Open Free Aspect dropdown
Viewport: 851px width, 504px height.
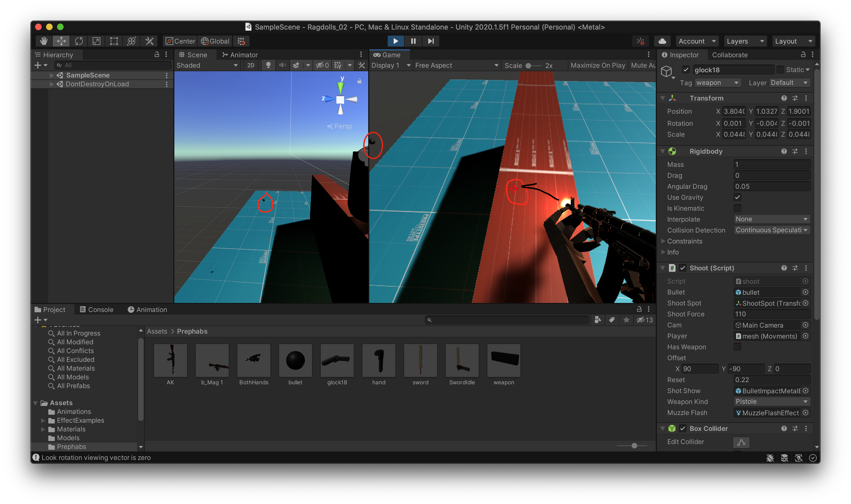(x=456, y=65)
